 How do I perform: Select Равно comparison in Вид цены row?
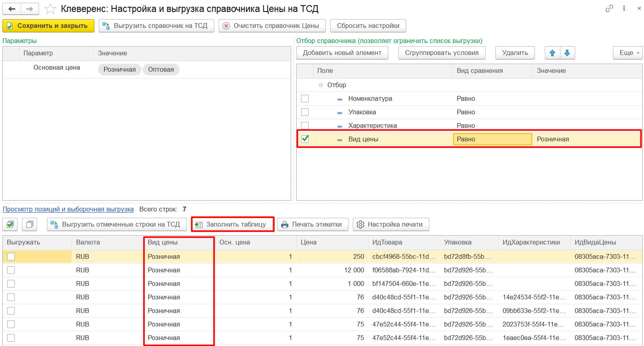click(492, 139)
